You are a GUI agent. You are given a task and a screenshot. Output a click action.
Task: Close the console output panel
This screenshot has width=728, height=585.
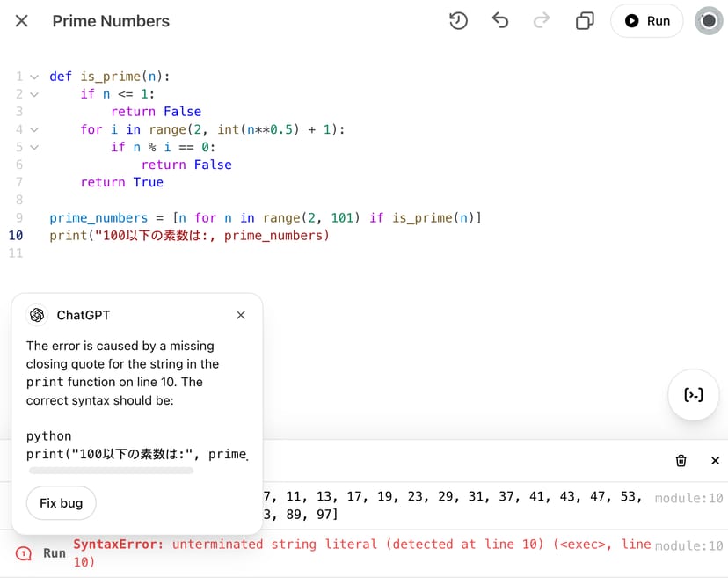715,461
